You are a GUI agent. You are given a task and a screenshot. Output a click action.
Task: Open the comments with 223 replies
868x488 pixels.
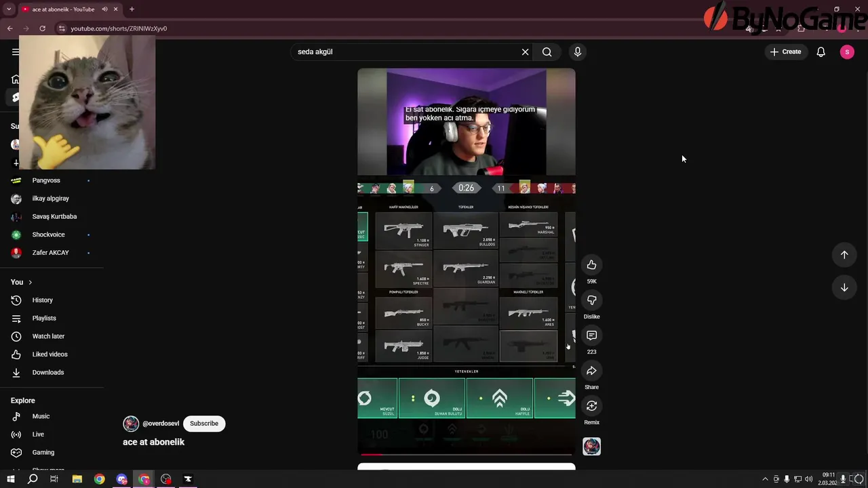[x=591, y=335]
